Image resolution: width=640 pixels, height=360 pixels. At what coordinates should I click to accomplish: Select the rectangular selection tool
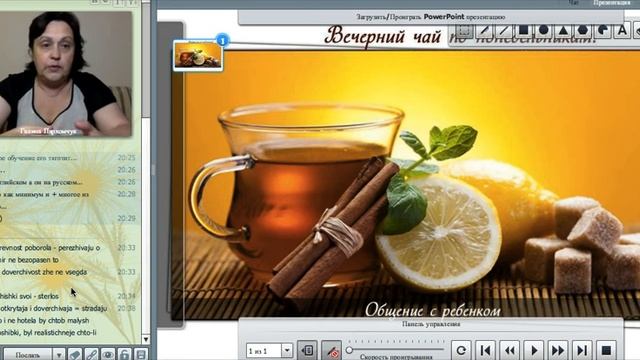(x=464, y=31)
